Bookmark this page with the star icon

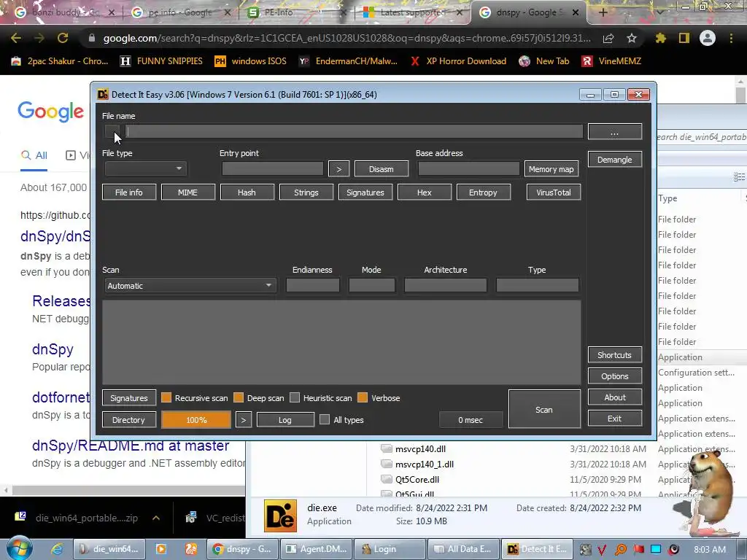632,38
